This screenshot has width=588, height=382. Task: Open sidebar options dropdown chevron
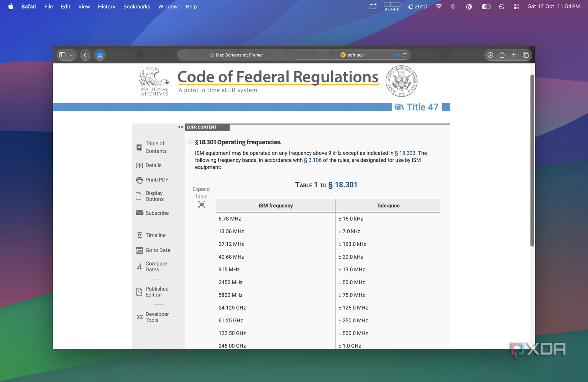pyautogui.click(x=71, y=55)
